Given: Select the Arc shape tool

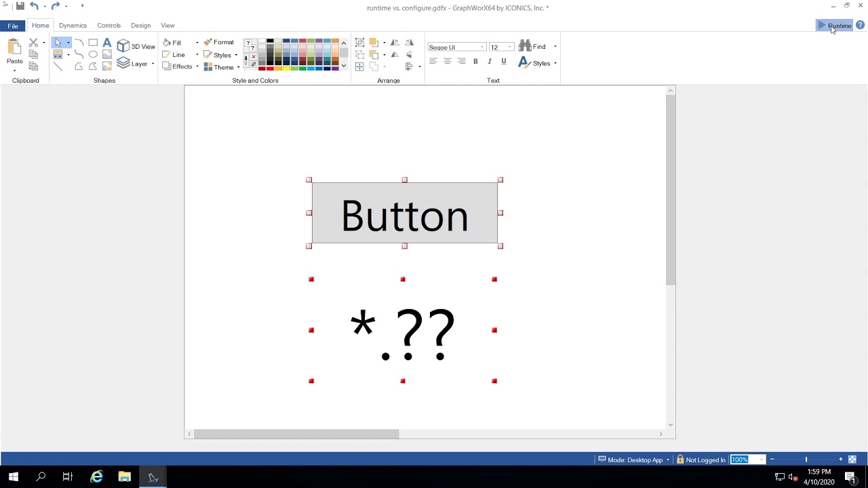Looking at the screenshot, I should pyautogui.click(x=79, y=43).
